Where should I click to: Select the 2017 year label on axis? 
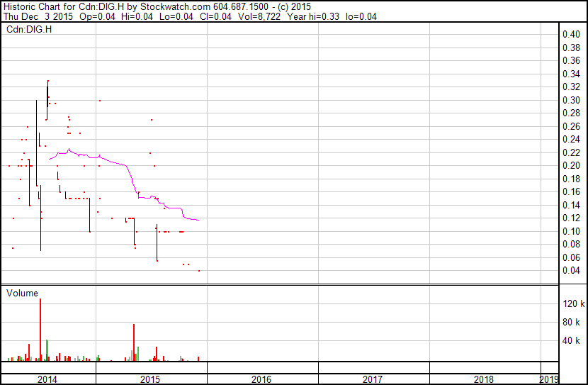(x=373, y=379)
